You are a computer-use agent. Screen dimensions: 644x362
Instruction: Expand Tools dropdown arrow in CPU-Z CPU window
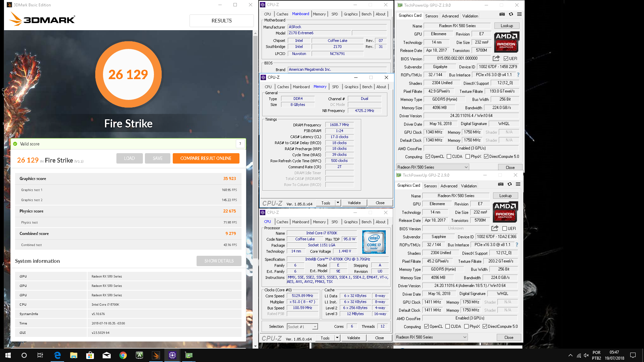coord(337,338)
